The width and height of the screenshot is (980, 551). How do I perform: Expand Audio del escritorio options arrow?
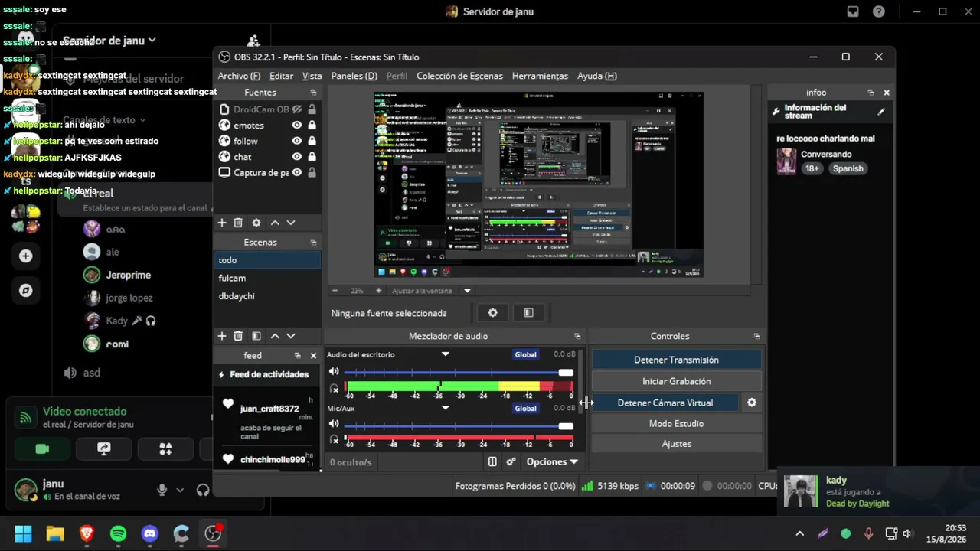pyautogui.click(x=445, y=354)
